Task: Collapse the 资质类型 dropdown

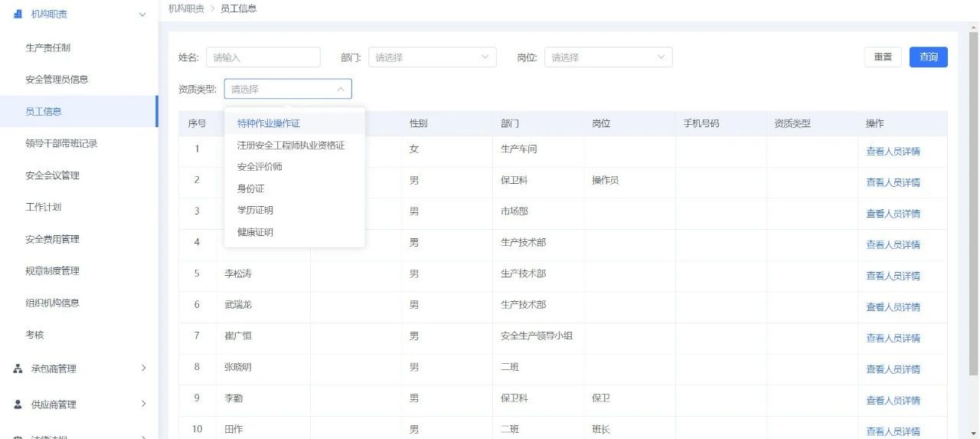Action: click(x=340, y=89)
